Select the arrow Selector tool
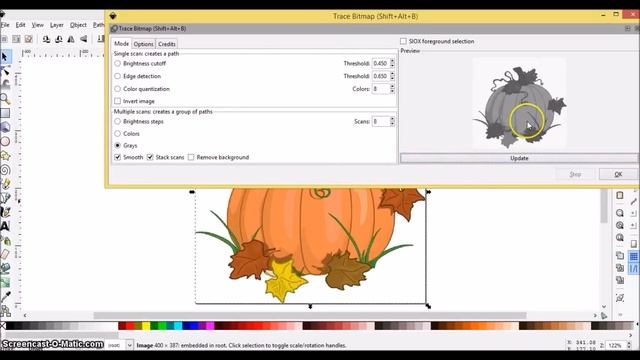The height and width of the screenshot is (360, 640). 5,57
